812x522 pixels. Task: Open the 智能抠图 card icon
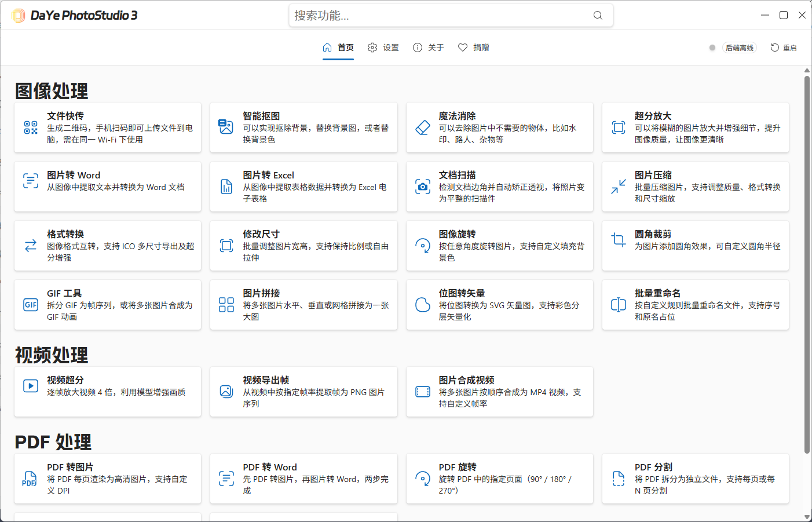point(226,126)
